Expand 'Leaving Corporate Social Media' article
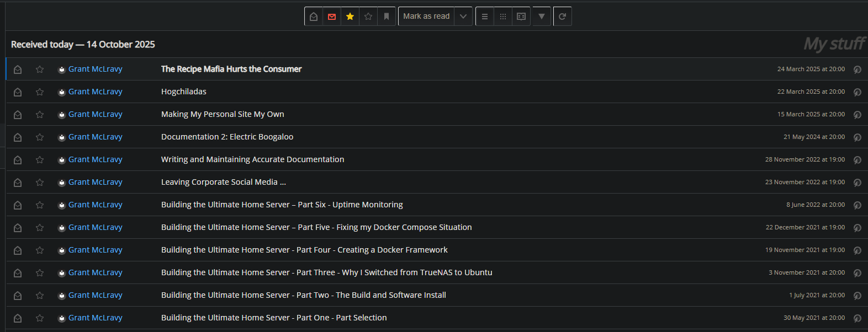 point(223,182)
